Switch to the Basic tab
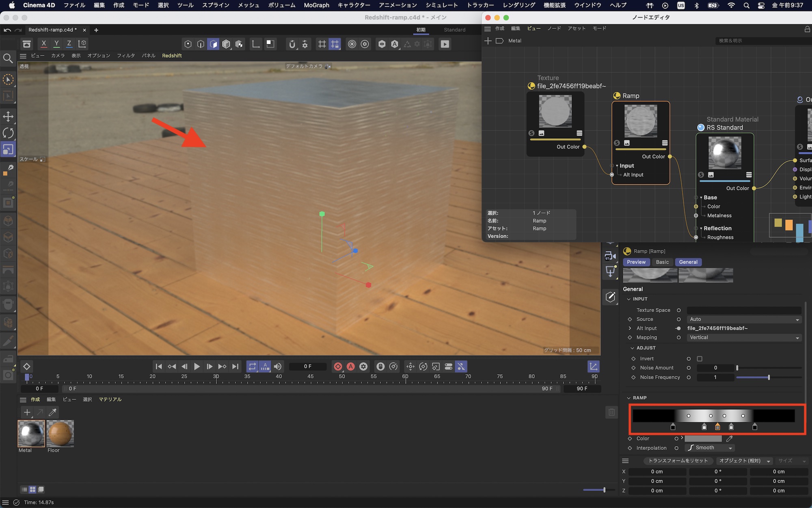The image size is (812, 508). tap(662, 262)
